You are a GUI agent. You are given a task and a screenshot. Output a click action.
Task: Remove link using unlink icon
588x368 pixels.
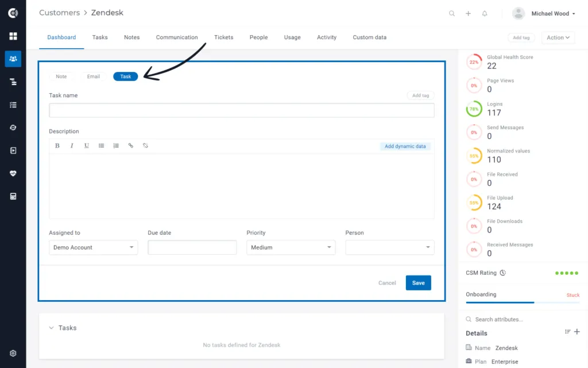point(145,145)
